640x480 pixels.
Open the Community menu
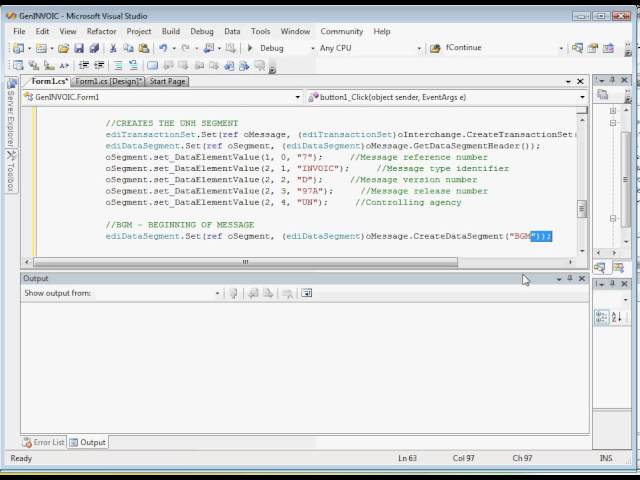(x=342, y=31)
